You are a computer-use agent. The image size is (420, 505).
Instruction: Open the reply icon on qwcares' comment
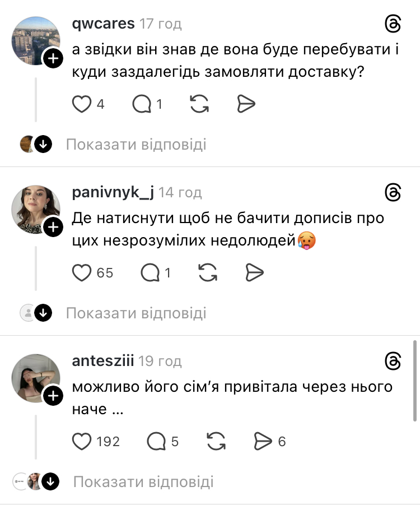[142, 104]
